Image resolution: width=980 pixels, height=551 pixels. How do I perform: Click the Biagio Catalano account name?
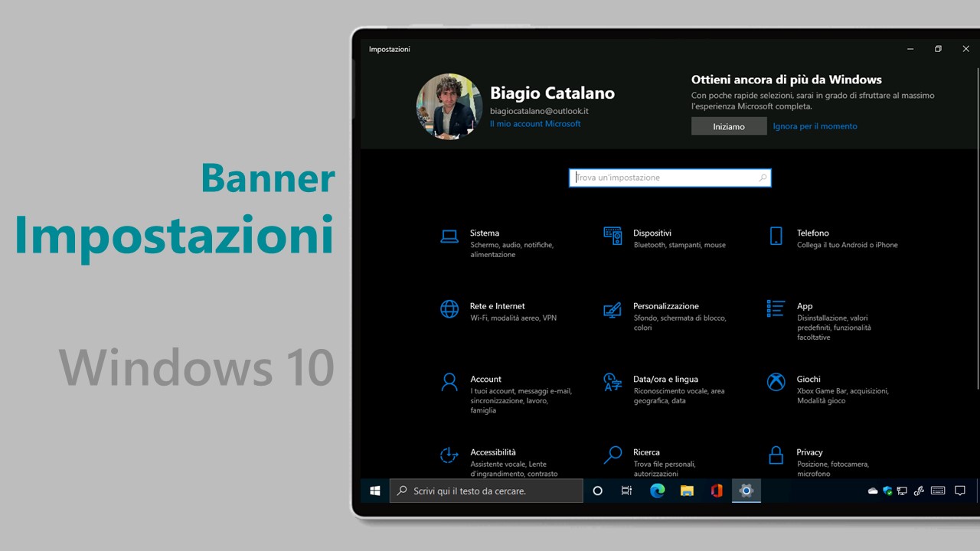point(552,93)
